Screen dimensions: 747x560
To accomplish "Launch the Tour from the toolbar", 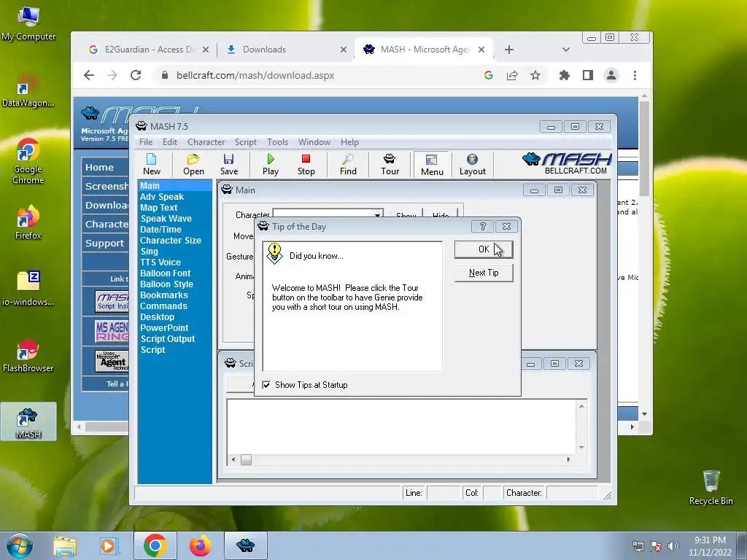I will tap(390, 164).
